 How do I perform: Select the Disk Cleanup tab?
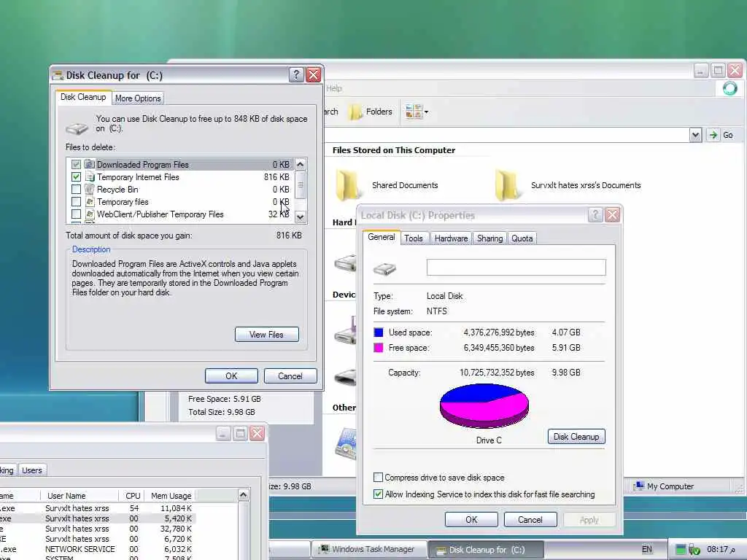(x=83, y=97)
